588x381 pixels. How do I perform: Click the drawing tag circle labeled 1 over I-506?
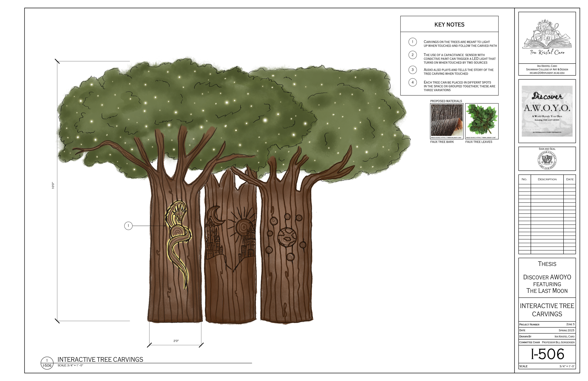(x=47, y=363)
